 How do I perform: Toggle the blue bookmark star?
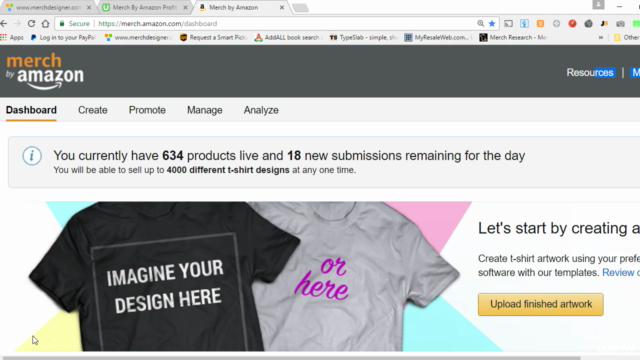[492, 24]
